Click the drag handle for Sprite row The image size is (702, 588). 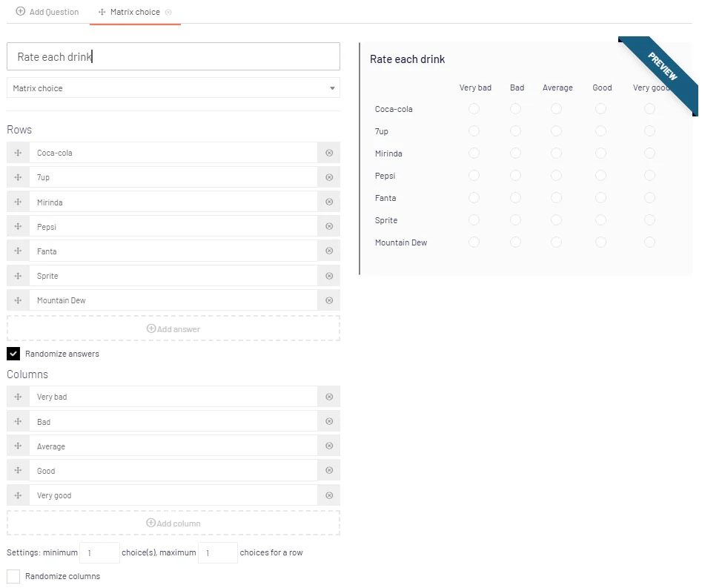click(x=18, y=276)
